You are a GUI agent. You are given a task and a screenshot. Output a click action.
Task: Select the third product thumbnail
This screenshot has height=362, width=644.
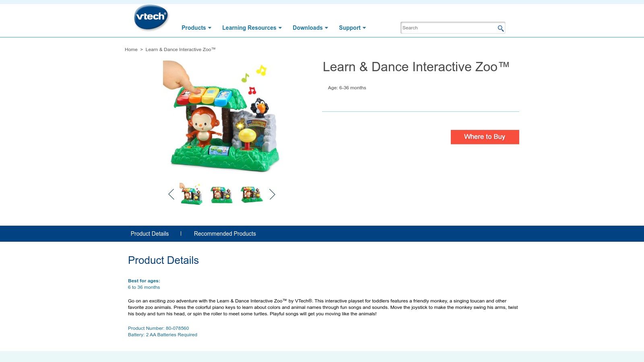click(x=252, y=194)
